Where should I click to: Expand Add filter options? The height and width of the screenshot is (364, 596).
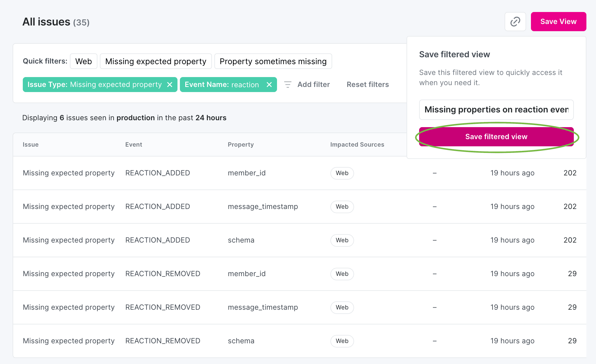313,84
